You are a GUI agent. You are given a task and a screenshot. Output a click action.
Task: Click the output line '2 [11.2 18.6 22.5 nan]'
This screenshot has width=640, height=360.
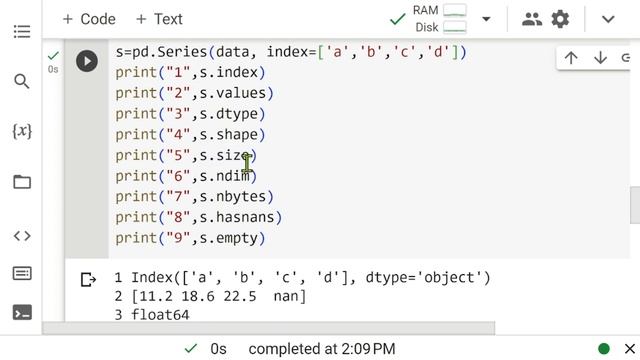click(x=210, y=296)
